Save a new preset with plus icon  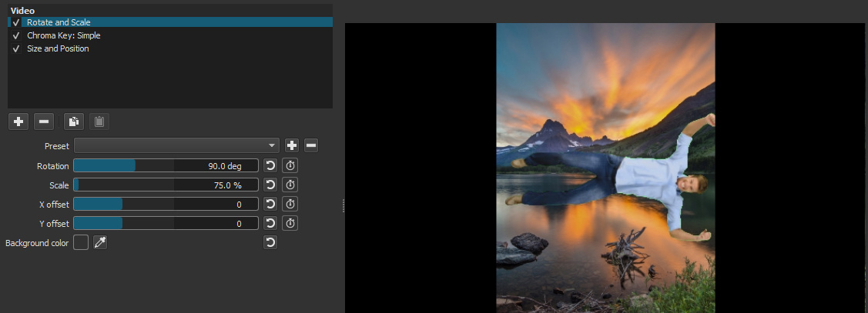click(x=292, y=146)
